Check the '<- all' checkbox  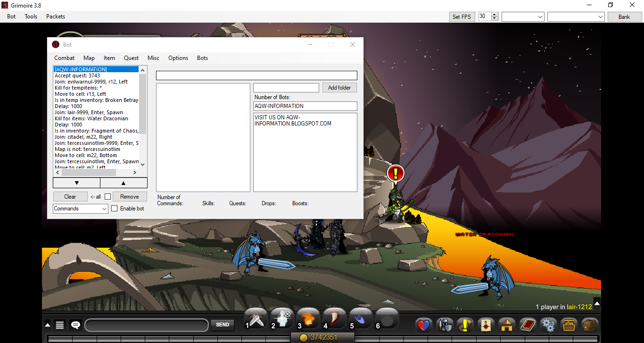[x=107, y=196]
